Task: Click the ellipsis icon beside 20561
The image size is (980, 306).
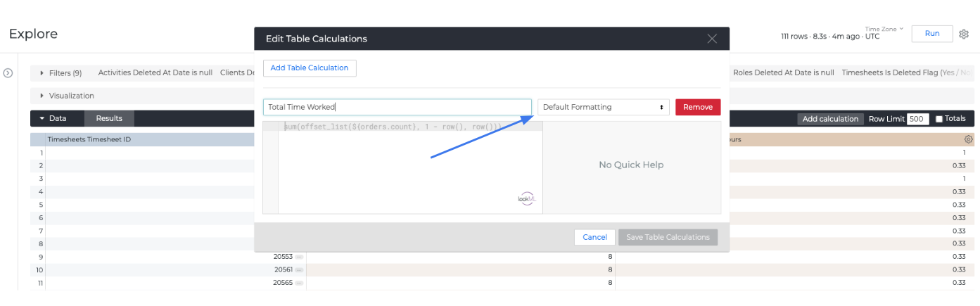Action: (299, 269)
